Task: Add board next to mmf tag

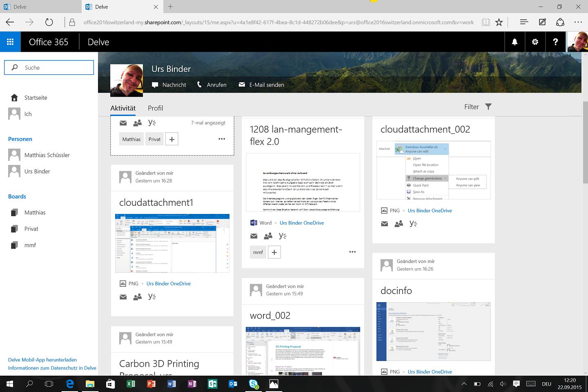Action: [274, 252]
